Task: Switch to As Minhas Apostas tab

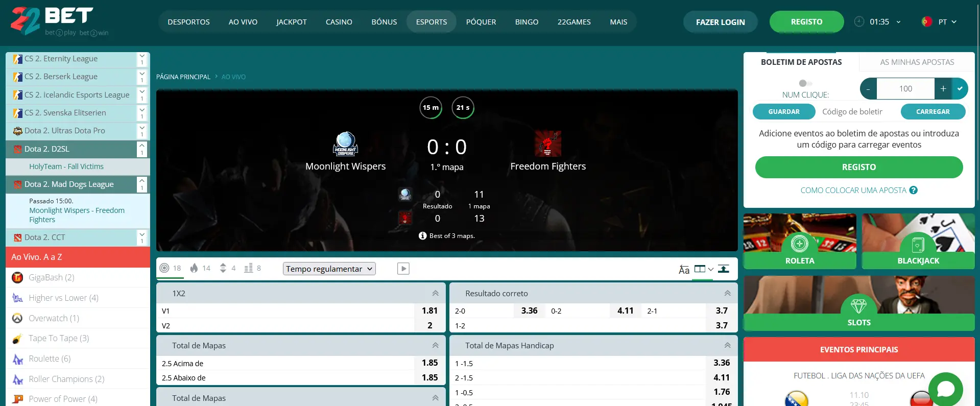Action: (x=917, y=62)
